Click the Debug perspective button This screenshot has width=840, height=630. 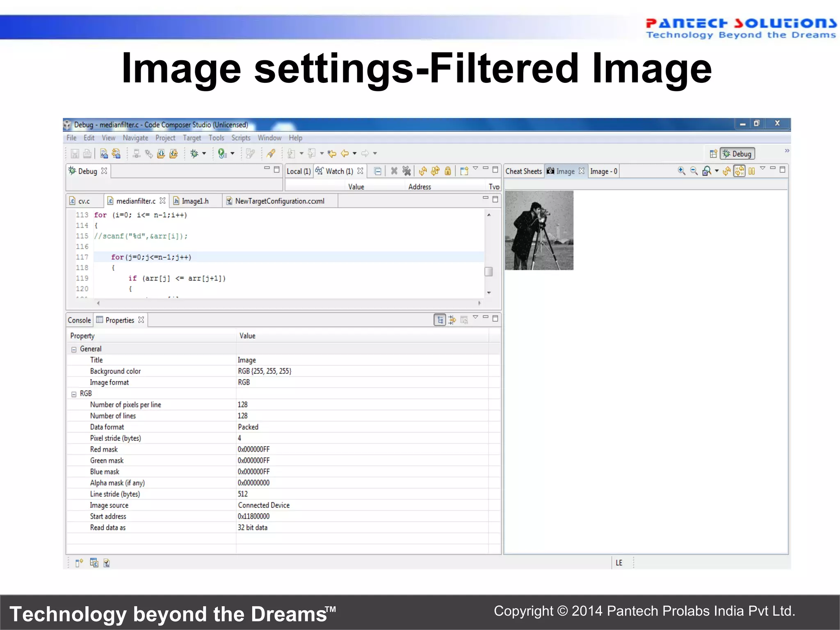tap(737, 154)
